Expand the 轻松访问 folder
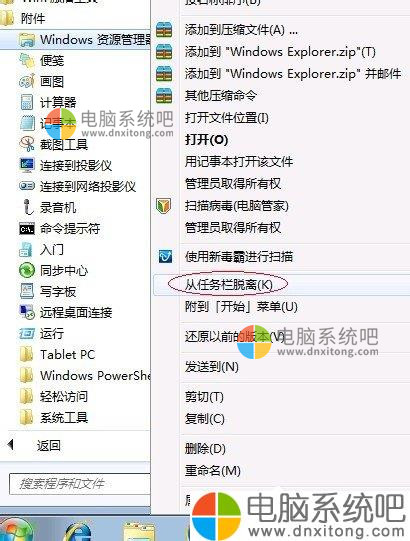This screenshot has height=541, width=410. point(54,396)
